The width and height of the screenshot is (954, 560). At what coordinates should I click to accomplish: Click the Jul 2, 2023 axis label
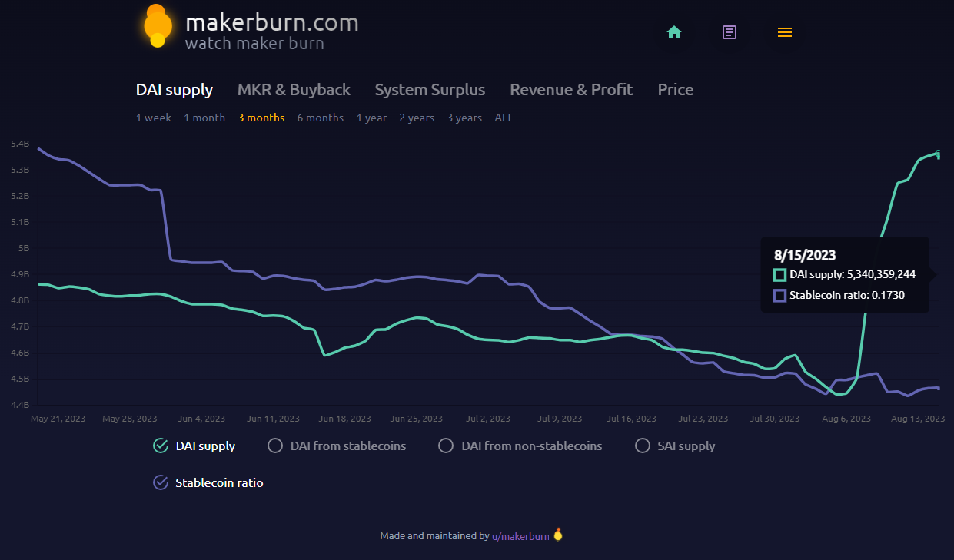487,419
